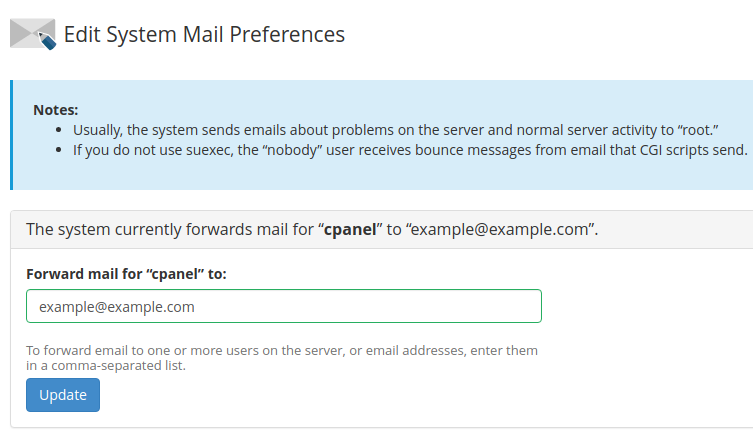This screenshot has width=753, height=437.
Task: Click the "Forward mail for cpanel to:" label
Action: [126, 274]
